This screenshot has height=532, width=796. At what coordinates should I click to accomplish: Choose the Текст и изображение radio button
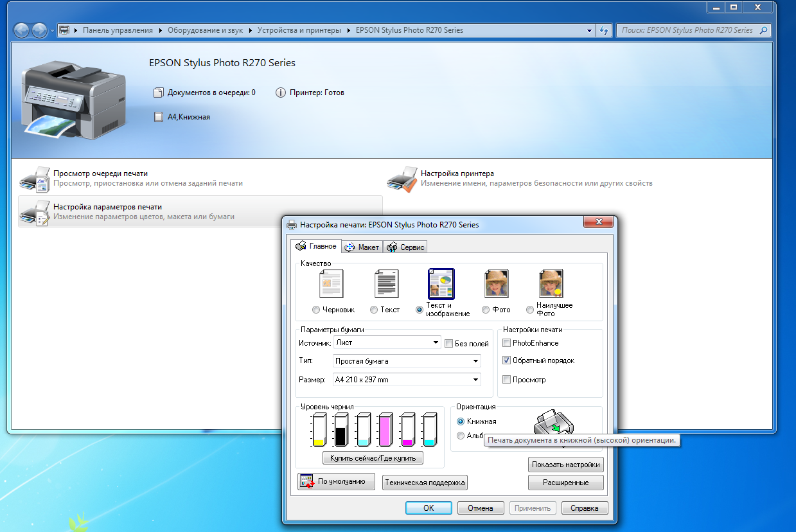point(420,310)
